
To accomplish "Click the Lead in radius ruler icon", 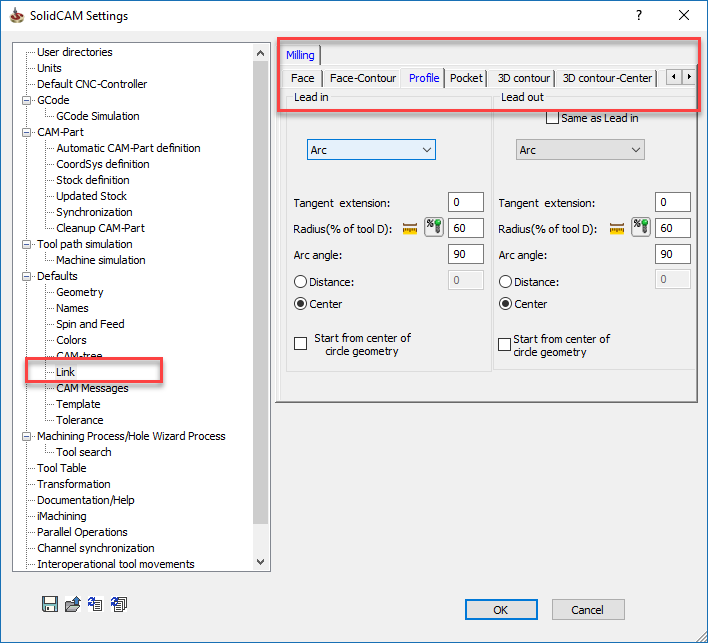I will [x=410, y=229].
